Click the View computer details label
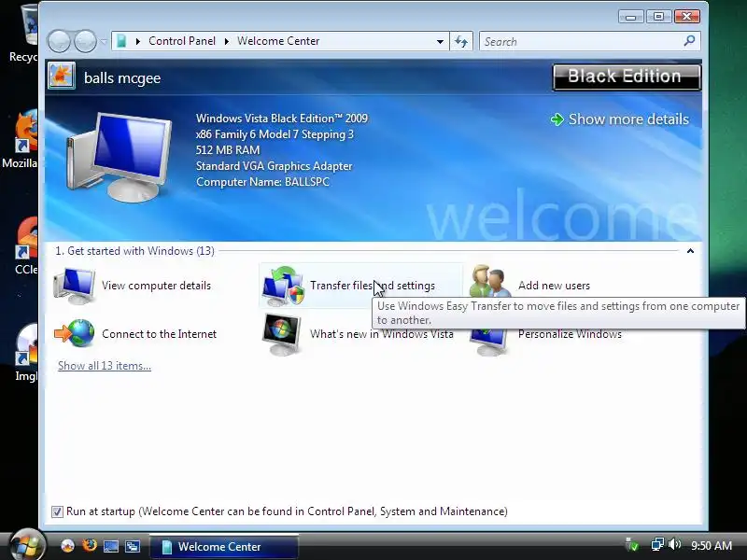The height and width of the screenshot is (560, 747). coord(156,286)
